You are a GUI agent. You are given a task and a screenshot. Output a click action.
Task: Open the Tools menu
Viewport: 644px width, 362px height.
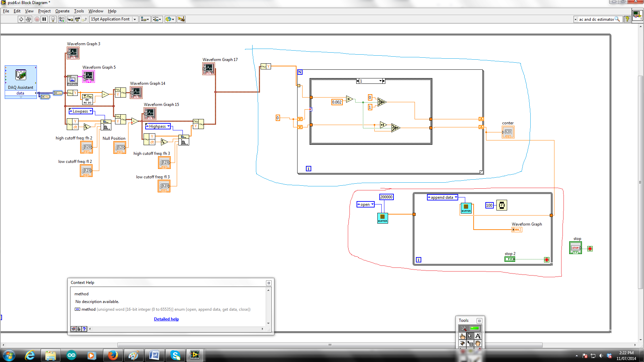coord(79,11)
